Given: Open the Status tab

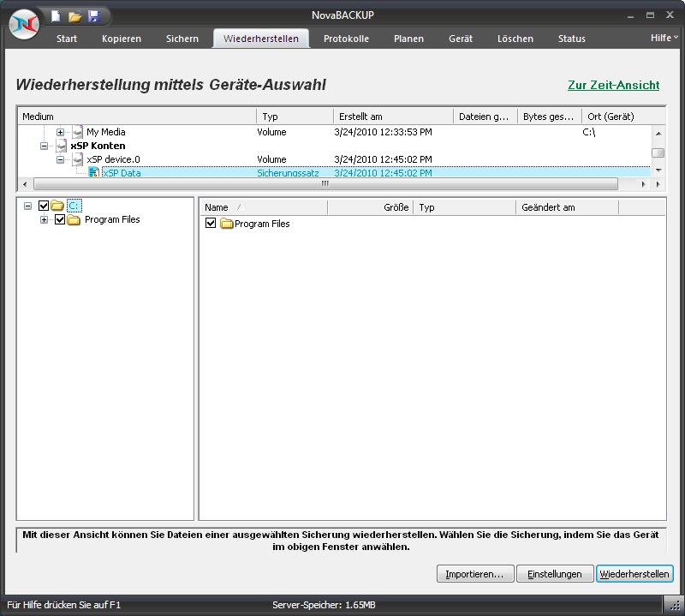Looking at the screenshot, I should 571,39.
